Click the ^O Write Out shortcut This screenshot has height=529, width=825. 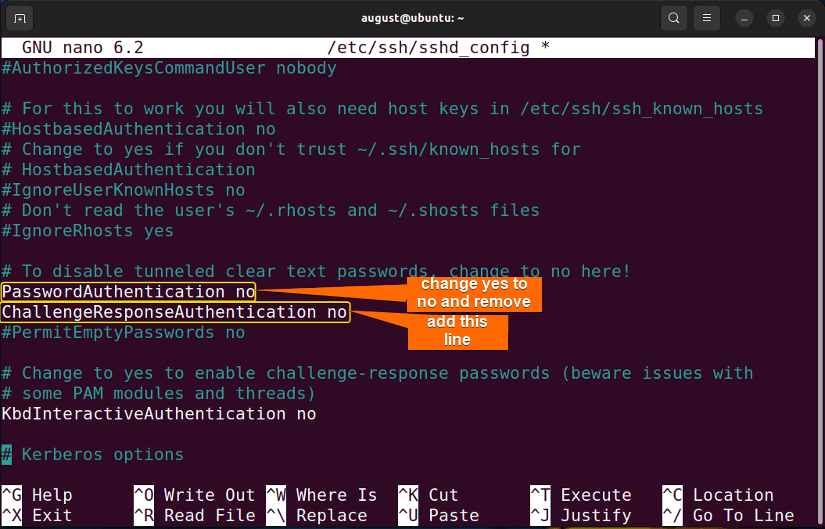pyautogui.click(x=194, y=495)
